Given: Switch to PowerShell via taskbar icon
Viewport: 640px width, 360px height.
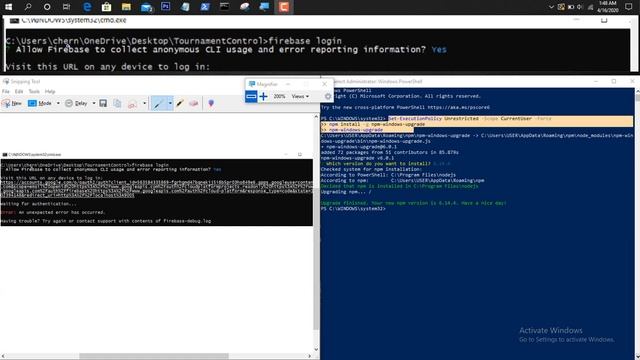Looking at the screenshot, I should pyautogui.click(x=205, y=7).
